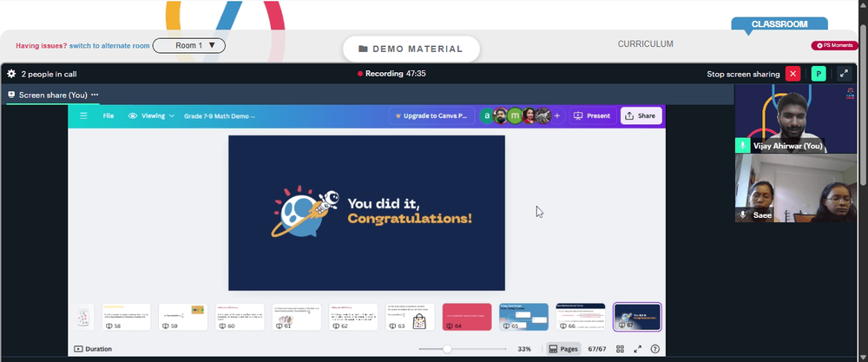The width and height of the screenshot is (868, 362).
Task: Click the 33% zoom percentage
Action: (524, 349)
